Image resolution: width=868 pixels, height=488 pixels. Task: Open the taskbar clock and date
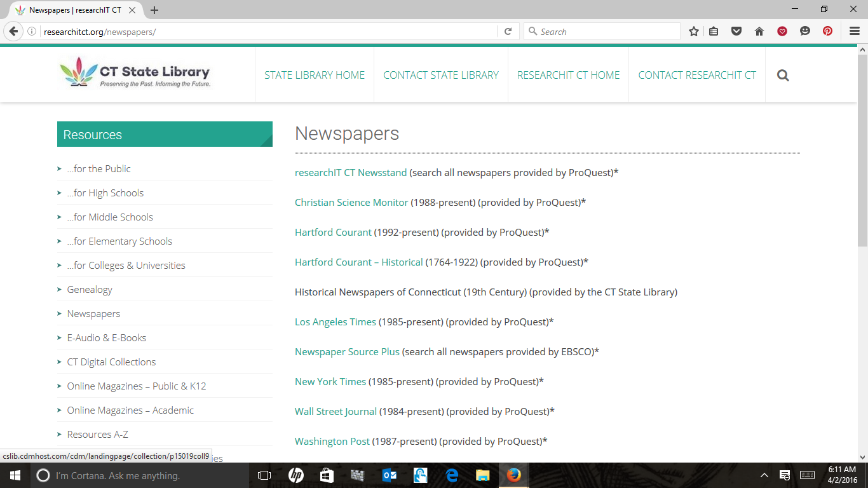click(x=843, y=475)
